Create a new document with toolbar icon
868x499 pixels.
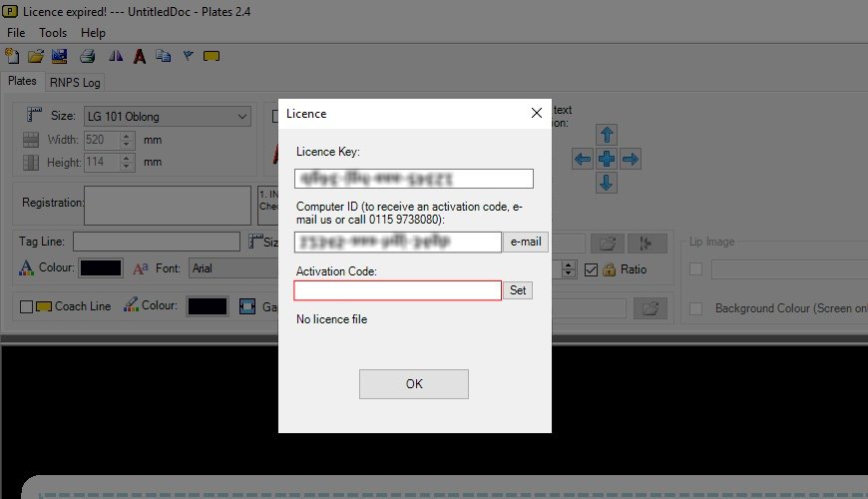point(12,56)
